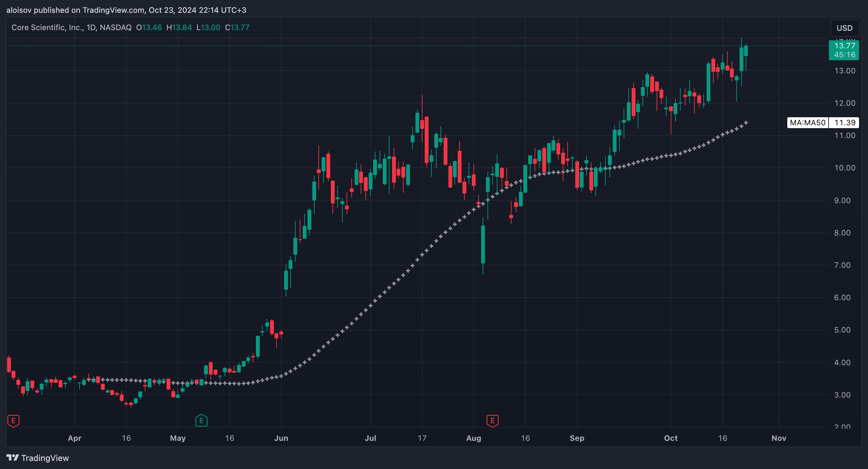
Task: Open the red earnings E marker in August
Action: [x=492, y=421]
